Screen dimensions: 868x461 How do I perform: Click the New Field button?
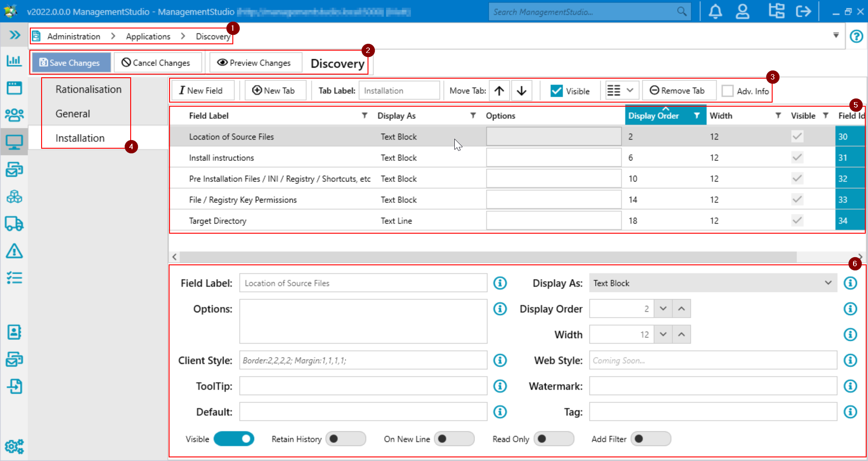[x=202, y=90]
